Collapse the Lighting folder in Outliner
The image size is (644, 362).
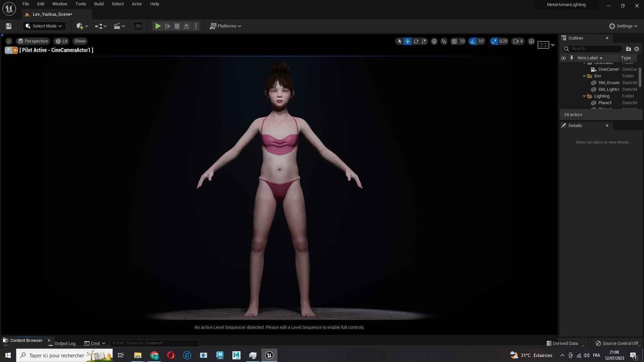(584, 96)
